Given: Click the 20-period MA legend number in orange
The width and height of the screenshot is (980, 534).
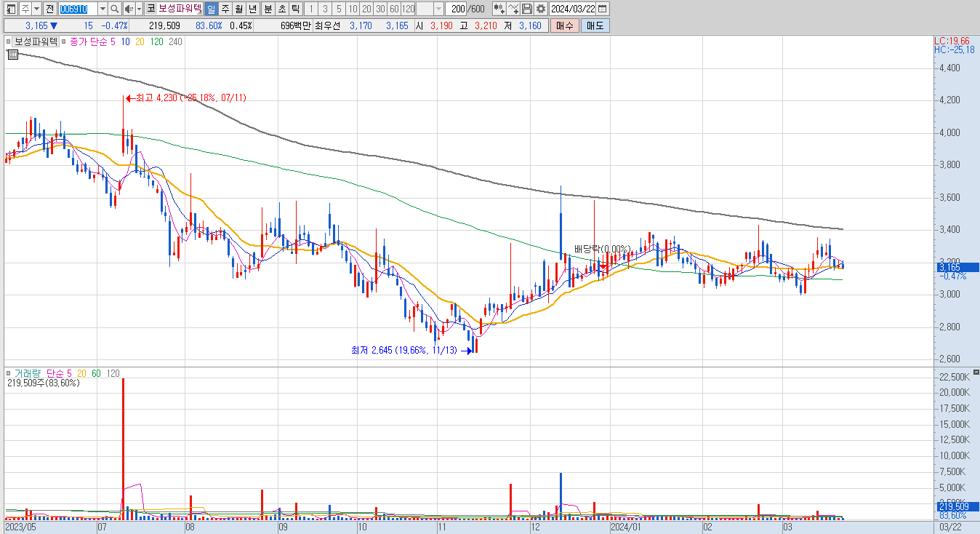Looking at the screenshot, I should [140, 42].
